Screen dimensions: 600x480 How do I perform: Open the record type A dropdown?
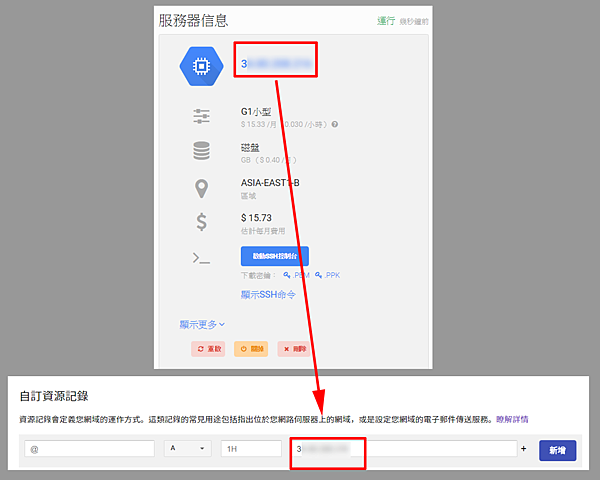[x=188, y=448]
